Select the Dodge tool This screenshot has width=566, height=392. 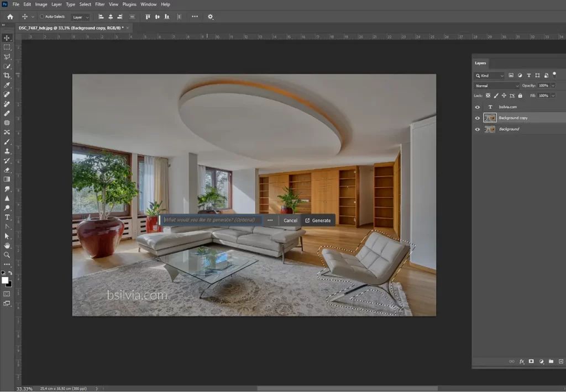(x=7, y=208)
